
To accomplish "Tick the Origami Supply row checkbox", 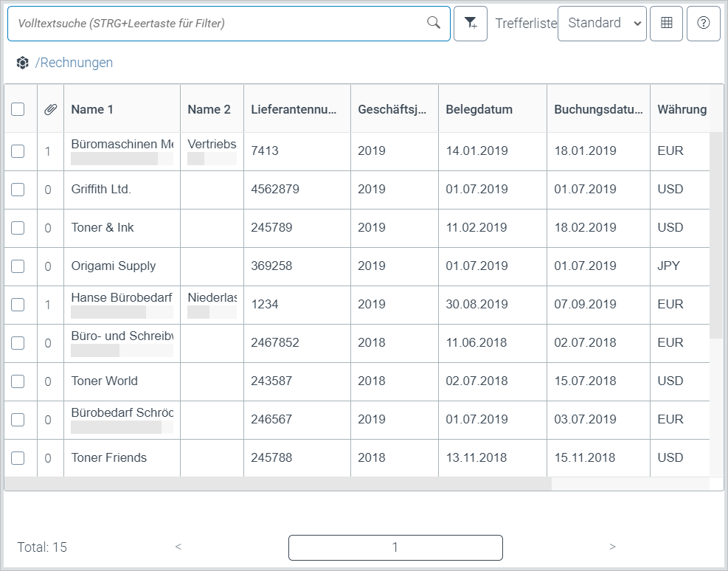I will (x=18, y=266).
